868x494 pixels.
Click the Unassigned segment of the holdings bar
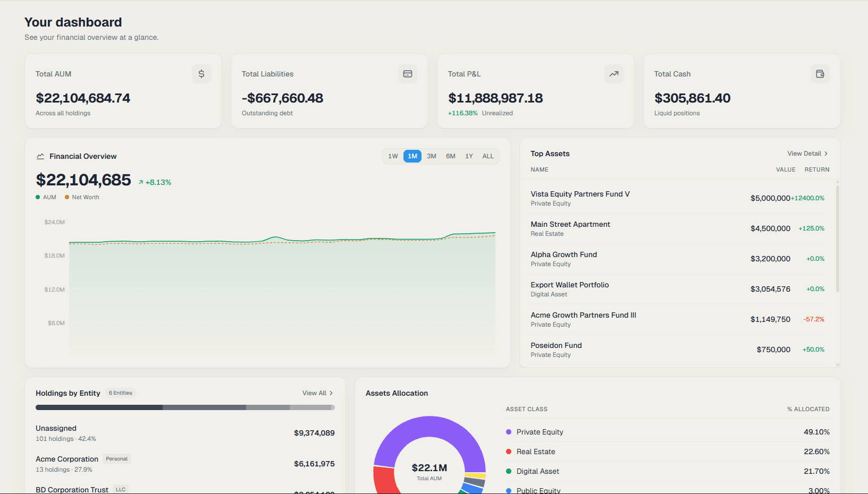[98, 407]
